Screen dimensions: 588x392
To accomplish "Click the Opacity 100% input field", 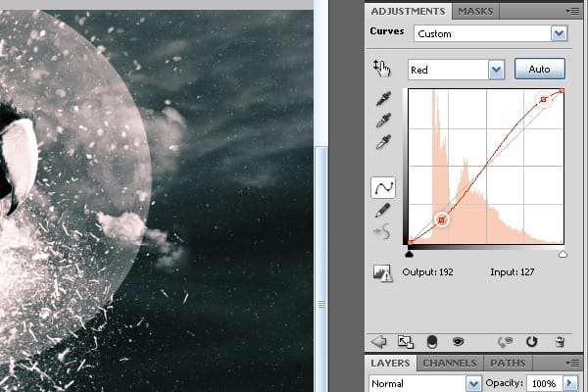I will point(543,383).
